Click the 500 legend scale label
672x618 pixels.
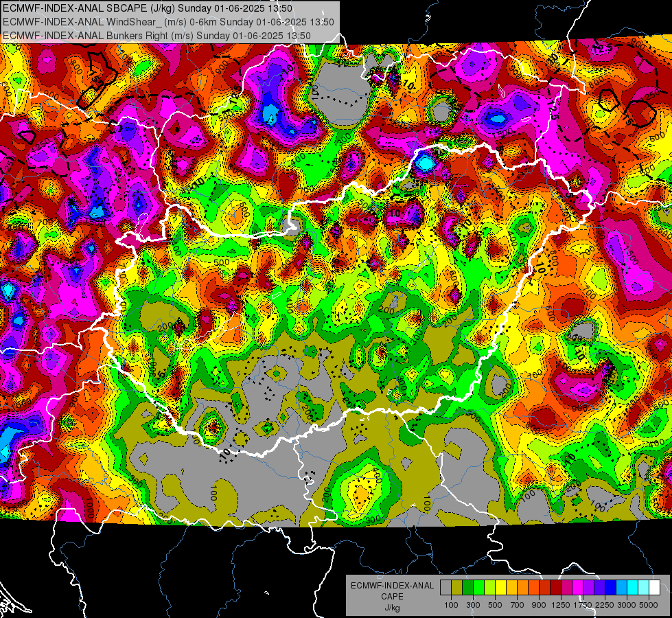pyautogui.click(x=495, y=605)
